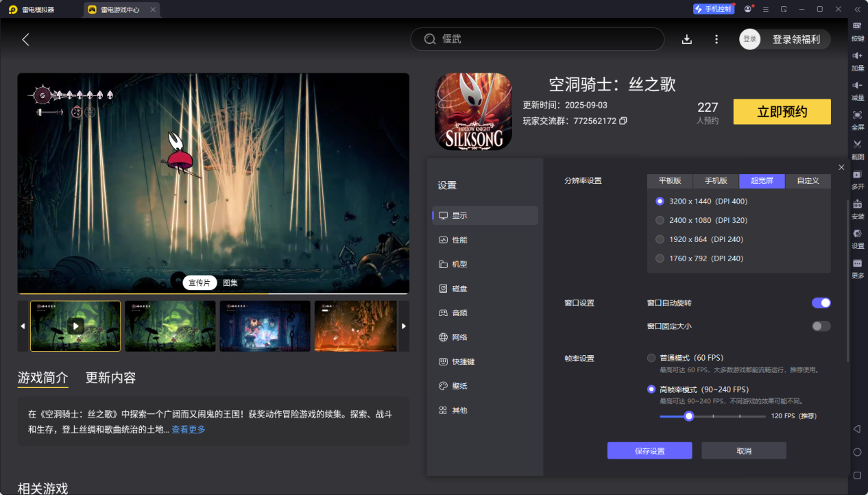Screen dimensions: 868x495
Task: Click the yellow 立即预约 pre-register button
Action: click(782, 112)
